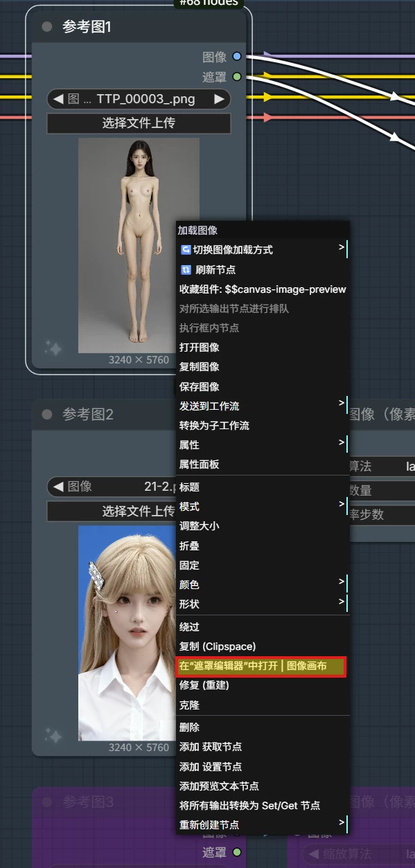This screenshot has height=868, width=415.
Task: Click 参考图2 blonde portrait preview thumbnail
Action: [127, 633]
